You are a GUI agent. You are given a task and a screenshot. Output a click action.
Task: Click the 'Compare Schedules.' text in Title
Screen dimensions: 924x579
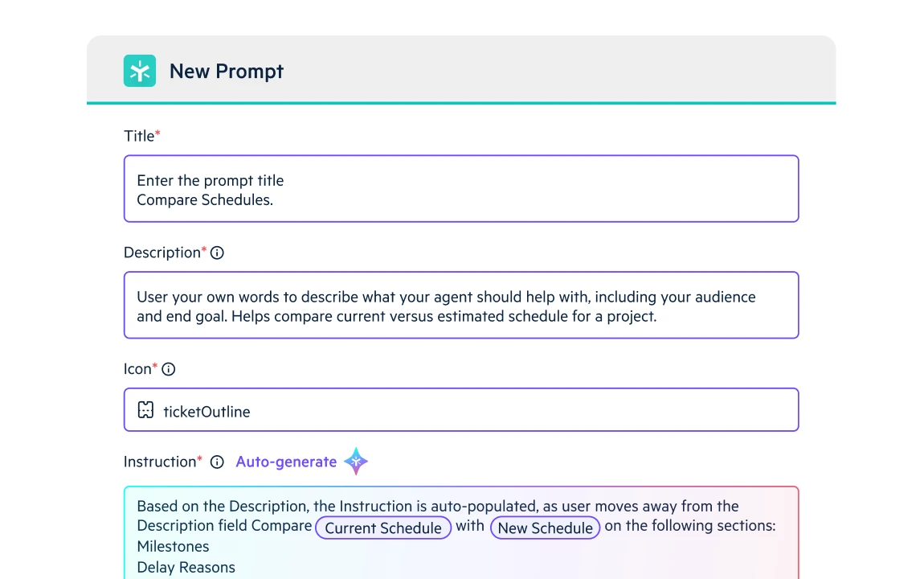pyautogui.click(x=205, y=200)
